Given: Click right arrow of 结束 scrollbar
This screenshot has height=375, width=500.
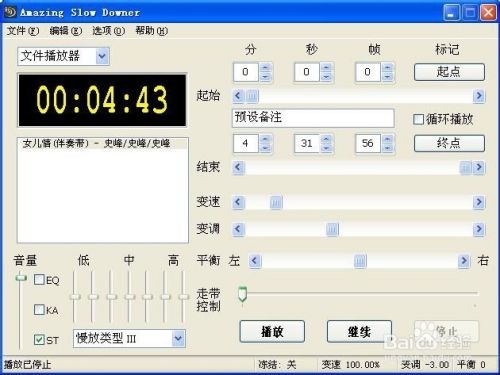Looking at the screenshot, I should [x=479, y=167].
